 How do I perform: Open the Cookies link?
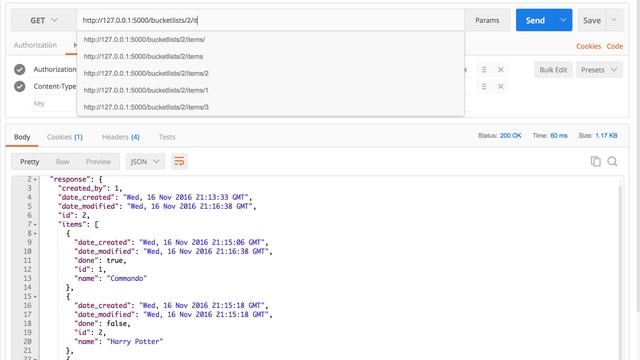click(588, 46)
